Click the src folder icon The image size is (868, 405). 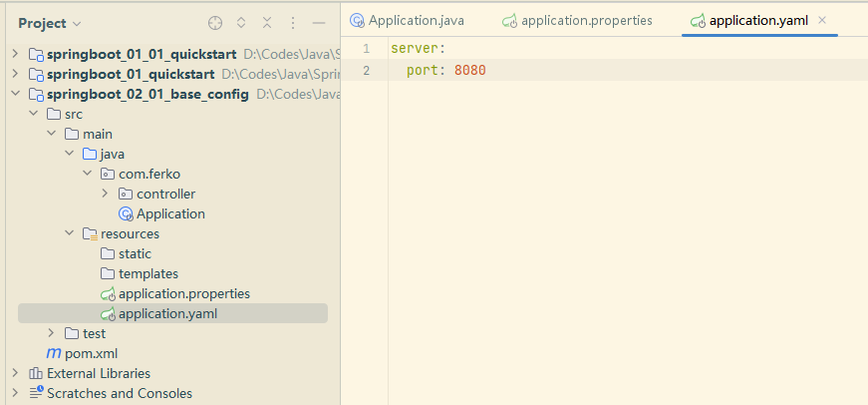54,114
